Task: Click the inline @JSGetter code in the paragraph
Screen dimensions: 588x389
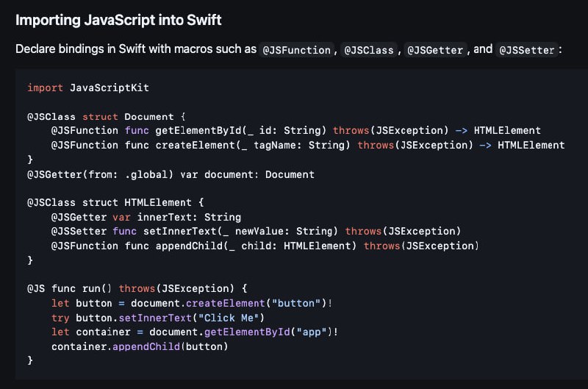Action: coord(435,51)
